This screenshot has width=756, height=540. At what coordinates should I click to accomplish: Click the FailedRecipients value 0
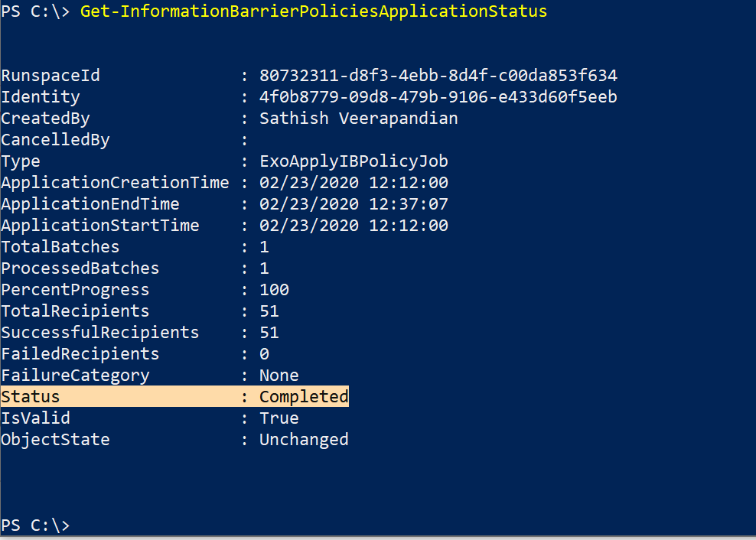click(x=264, y=354)
